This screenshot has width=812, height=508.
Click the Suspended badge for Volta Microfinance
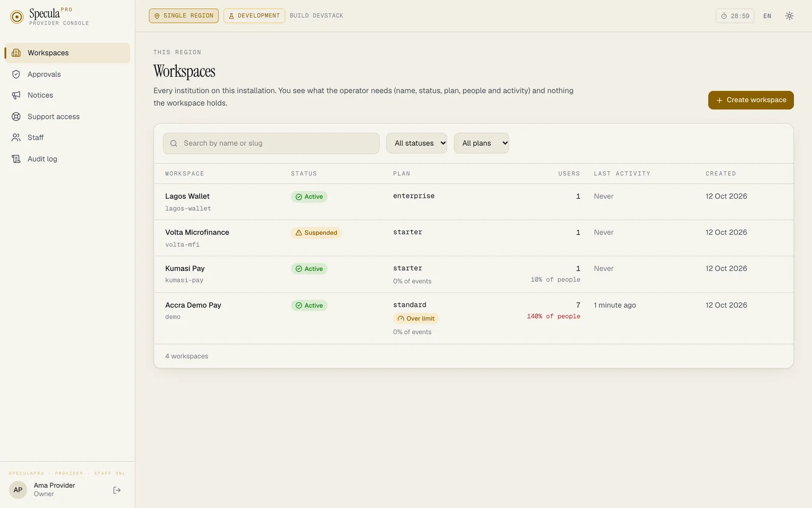point(316,233)
